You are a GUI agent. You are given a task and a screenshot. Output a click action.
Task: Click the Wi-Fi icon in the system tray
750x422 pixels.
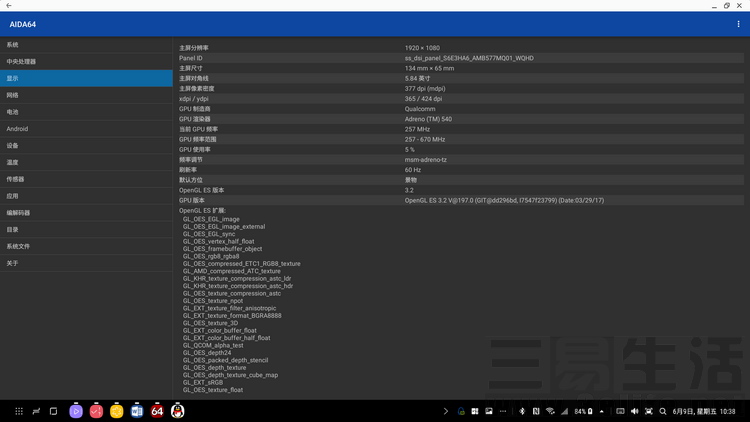click(550, 411)
